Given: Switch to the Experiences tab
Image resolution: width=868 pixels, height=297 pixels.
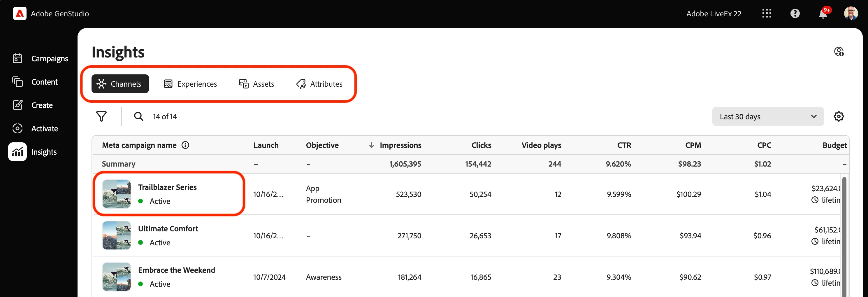Looking at the screenshot, I should click(190, 84).
